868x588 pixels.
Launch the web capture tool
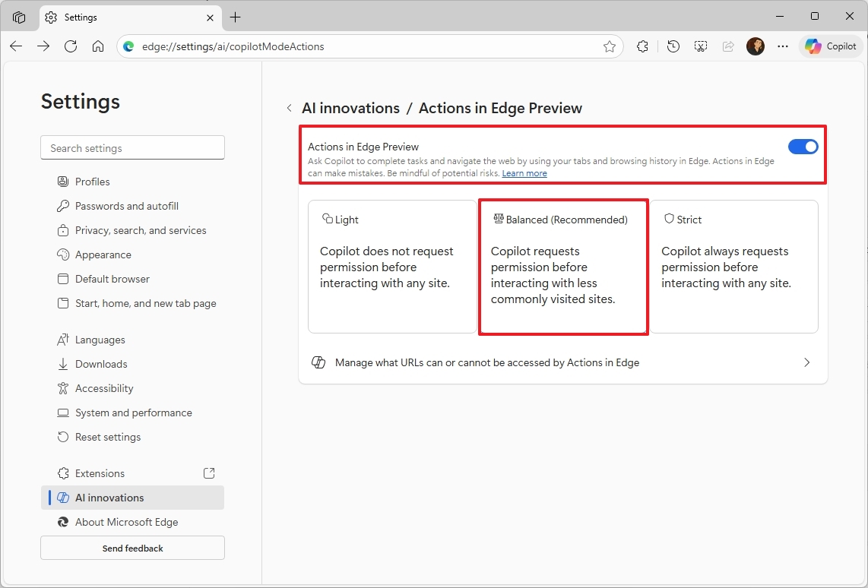click(700, 46)
